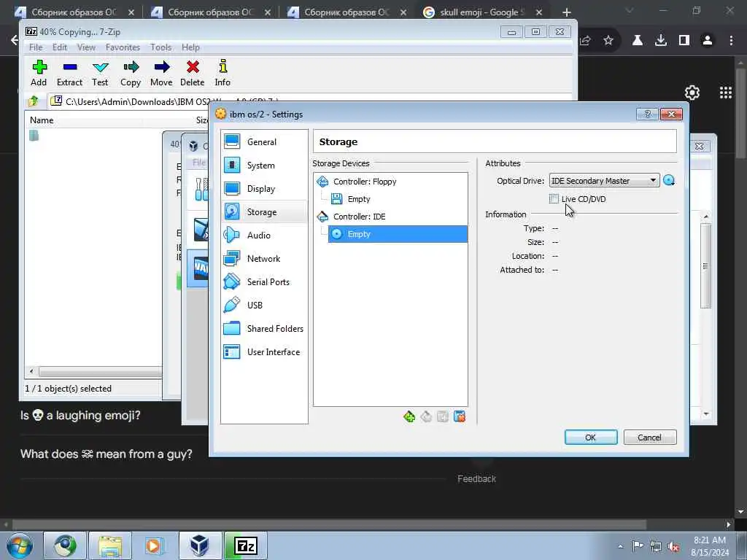Select Empty optical drive under IDE
This screenshot has width=747, height=560.
pos(398,234)
